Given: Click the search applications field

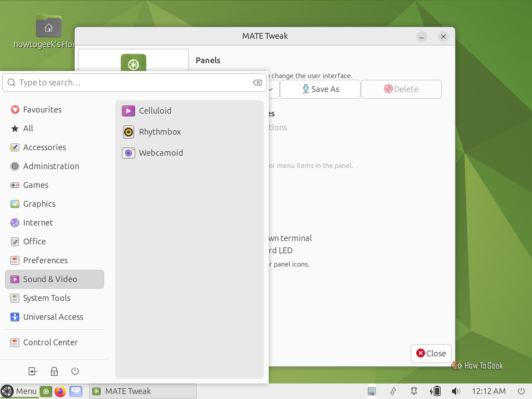Looking at the screenshot, I should pos(134,83).
